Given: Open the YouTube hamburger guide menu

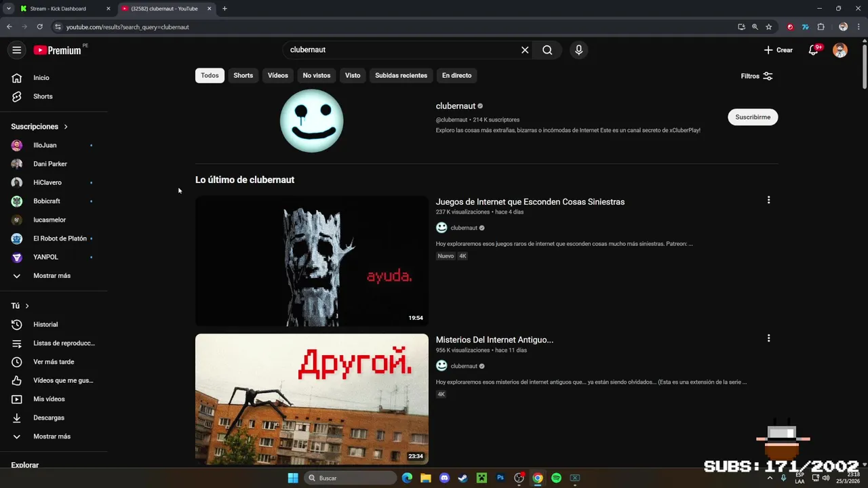Looking at the screenshot, I should [17, 50].
